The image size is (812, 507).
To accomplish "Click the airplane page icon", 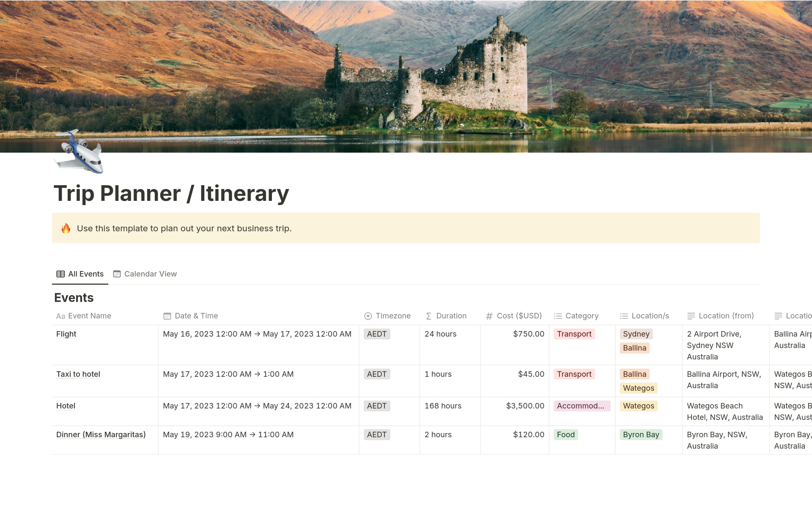I will [x=79, y=151].
